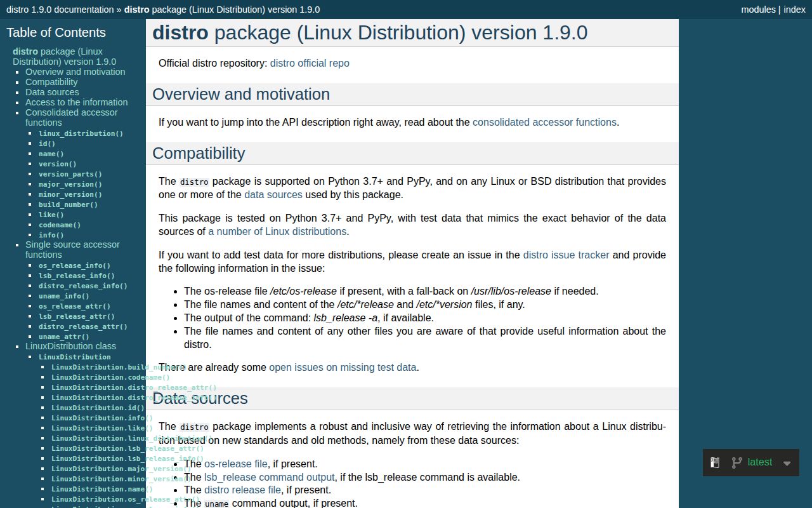812x508 pixels.
Task: Click the version branch icon beside latest
Action: tap(737, 462)
